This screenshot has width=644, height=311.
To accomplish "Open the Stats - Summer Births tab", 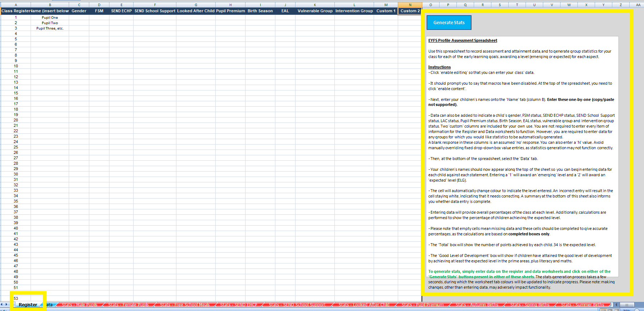I will [x=582, y=305].
